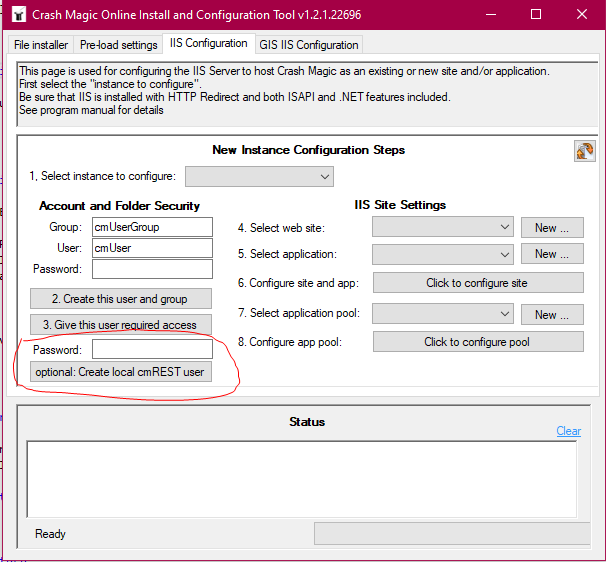Image resolution: width=606 pixels, height=562 pixels.
Task: Click the Click to configure site button
Action: (x=478, y=283)
